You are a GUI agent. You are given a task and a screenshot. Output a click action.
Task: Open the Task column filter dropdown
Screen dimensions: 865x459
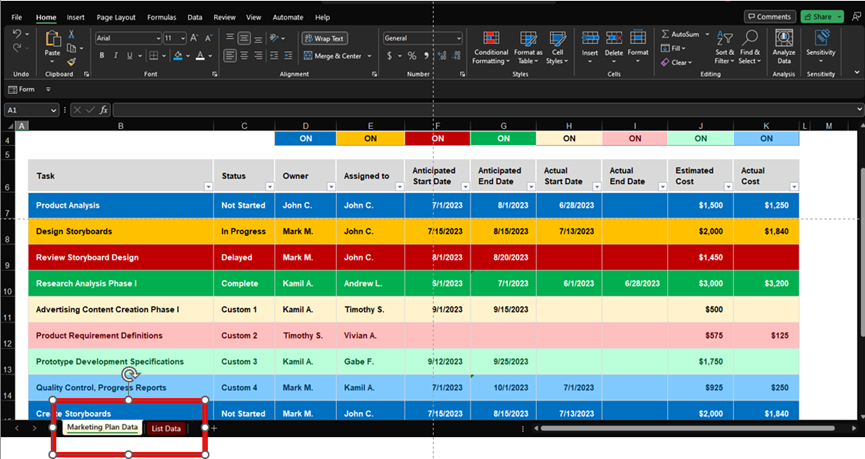[x=208, y=186]
